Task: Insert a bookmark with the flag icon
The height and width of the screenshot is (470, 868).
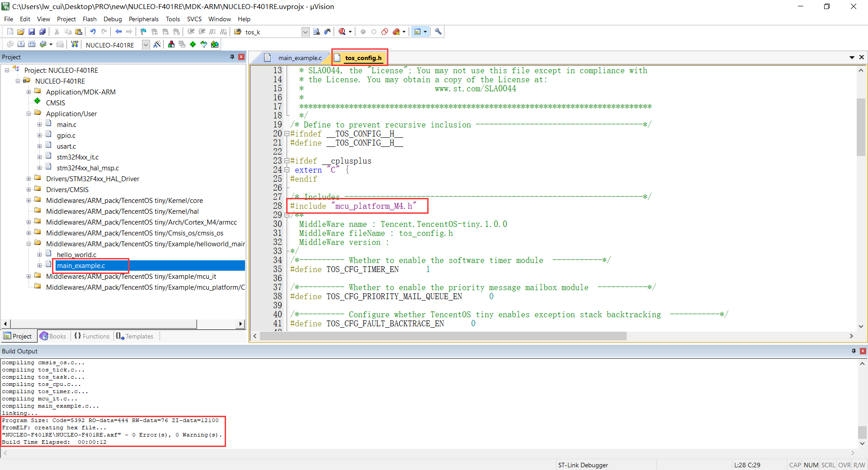Action: click(143, 32)
